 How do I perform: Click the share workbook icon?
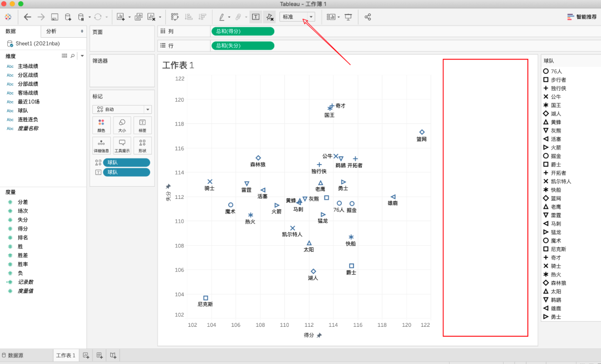(x=368, y=17)
